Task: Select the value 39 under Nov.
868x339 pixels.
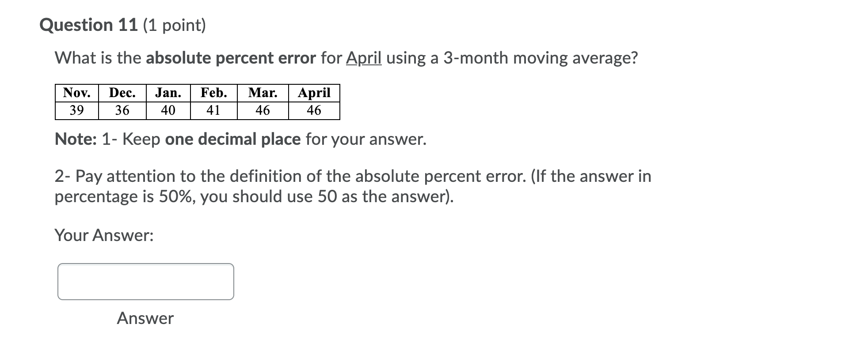Action: point(76,109)
